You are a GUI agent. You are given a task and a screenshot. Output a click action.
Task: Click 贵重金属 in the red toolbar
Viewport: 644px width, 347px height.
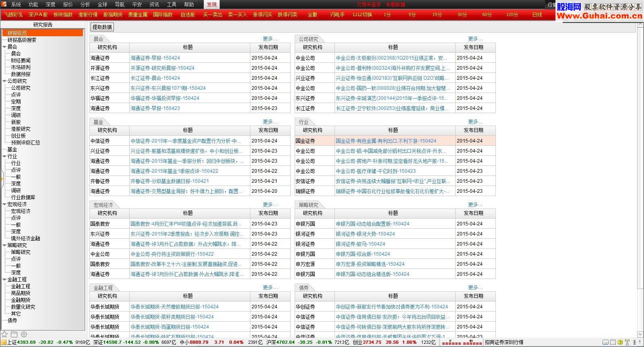click(138, 14)
